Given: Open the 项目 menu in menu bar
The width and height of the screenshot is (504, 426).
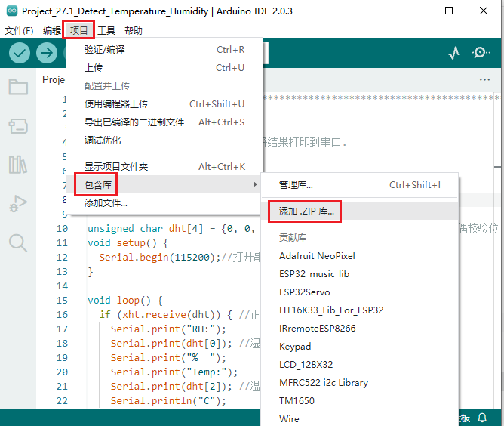Looking at the screenshot, I should pos(79,30).
